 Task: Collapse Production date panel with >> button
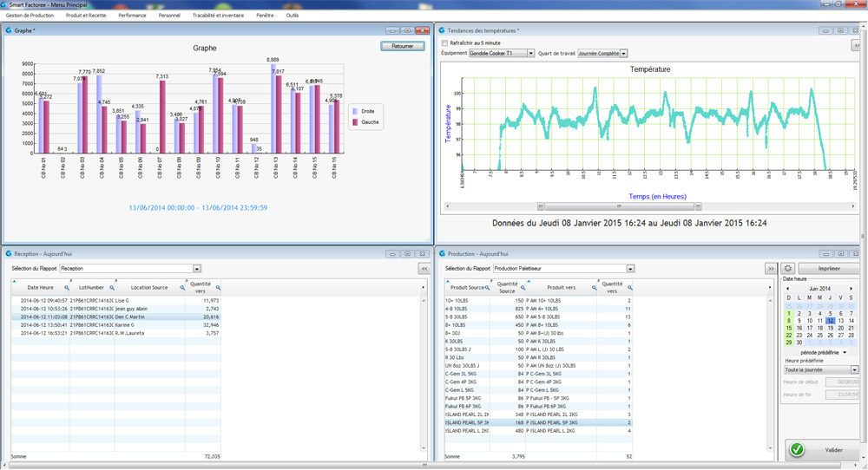tap(771, 268)
